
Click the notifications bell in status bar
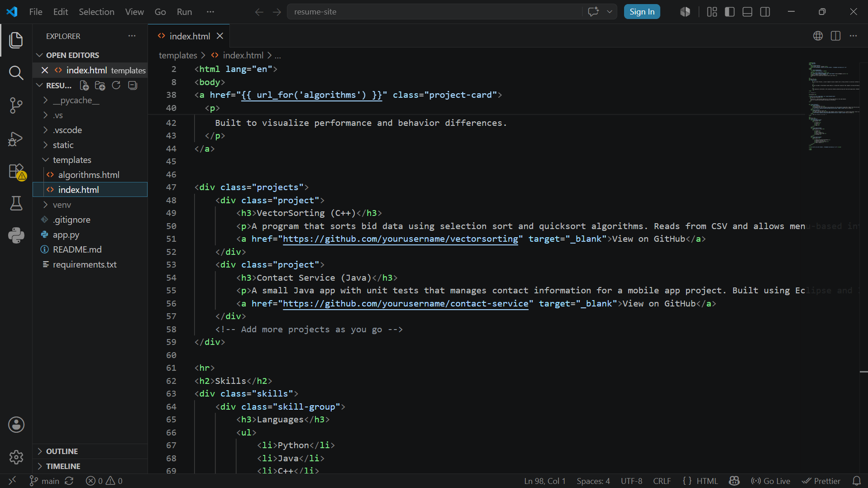[x=857, y=481]
